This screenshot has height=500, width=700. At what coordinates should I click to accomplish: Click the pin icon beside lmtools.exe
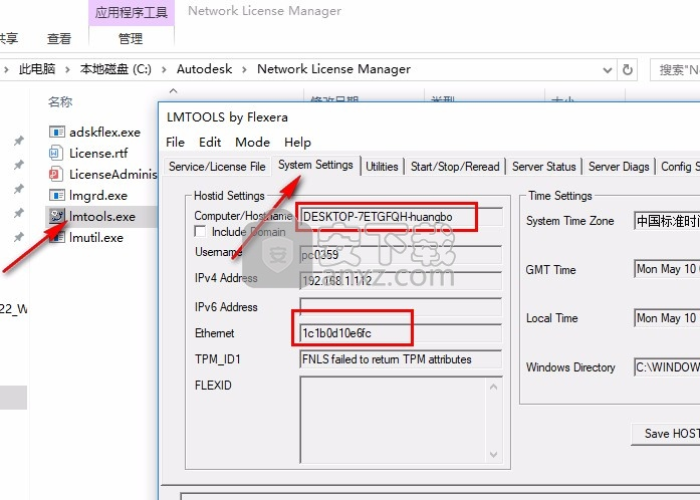(x=18, y=213)
